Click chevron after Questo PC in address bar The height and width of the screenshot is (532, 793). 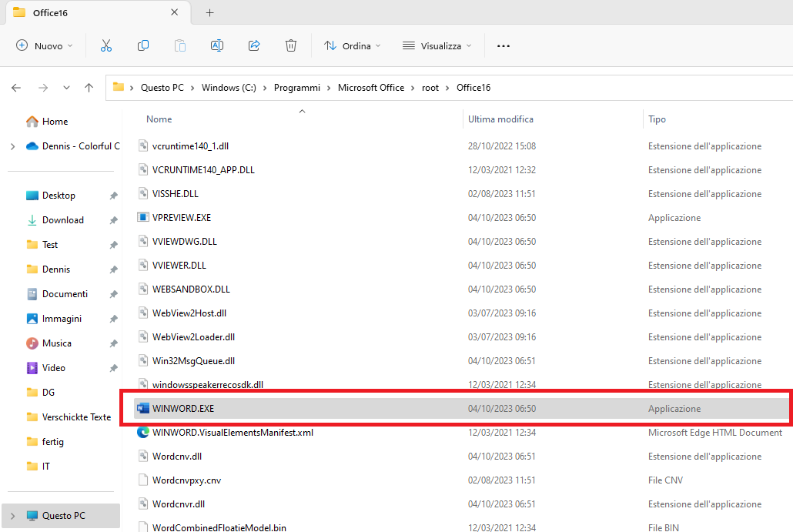click(x=192, y=88)
